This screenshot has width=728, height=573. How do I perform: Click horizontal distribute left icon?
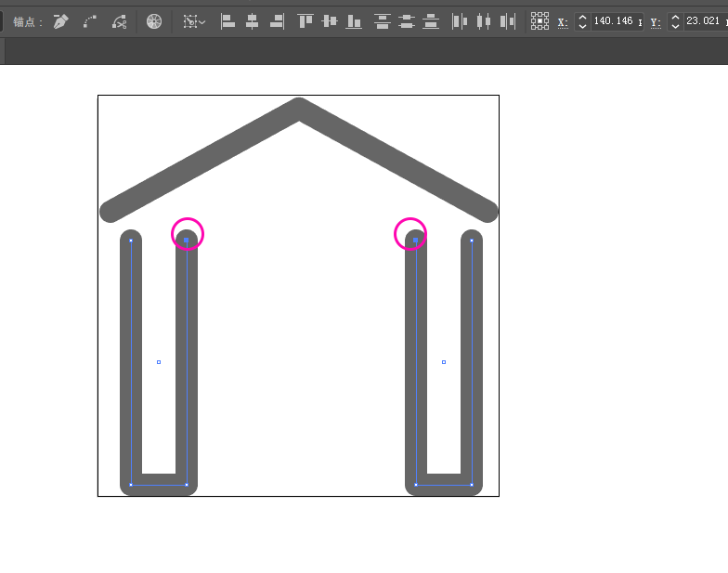click(x=459, y=21)
